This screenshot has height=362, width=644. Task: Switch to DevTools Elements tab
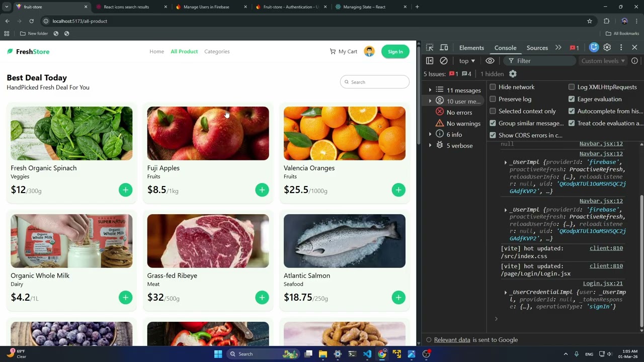(x=471, y=48)
